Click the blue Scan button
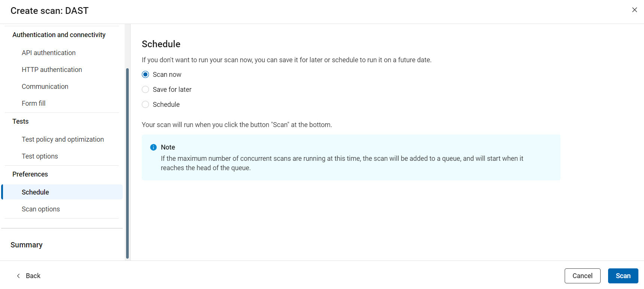This screenshot has width=644, height=289. pos(623,276)
